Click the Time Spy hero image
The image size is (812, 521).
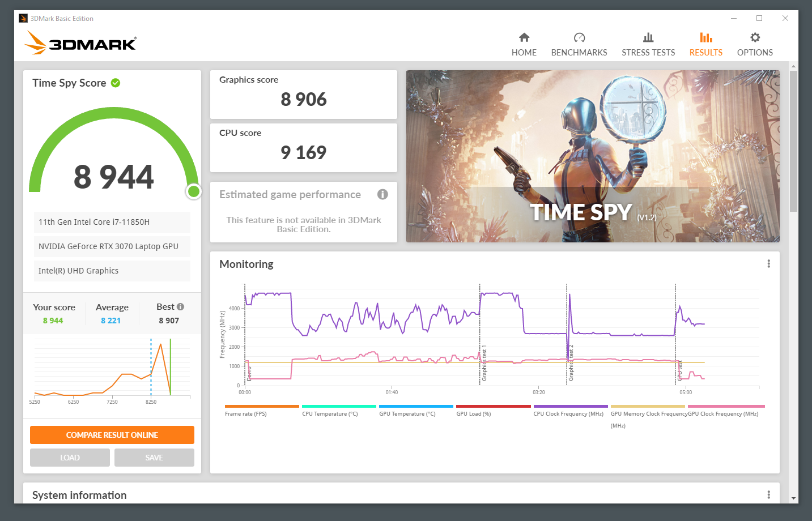click(593, 156)
